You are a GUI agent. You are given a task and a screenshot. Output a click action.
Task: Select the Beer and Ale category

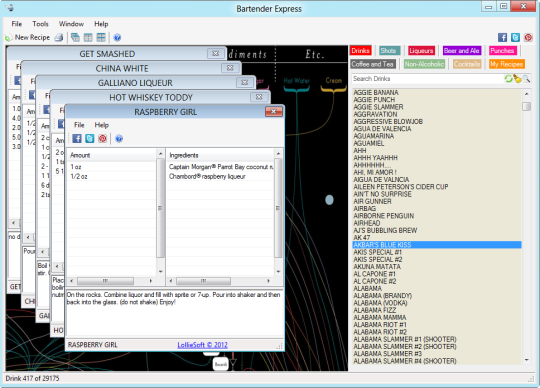[461, 51]
